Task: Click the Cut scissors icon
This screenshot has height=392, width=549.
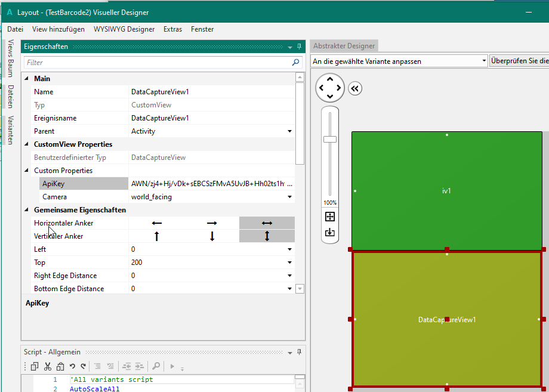Action: tap(48, 366)
